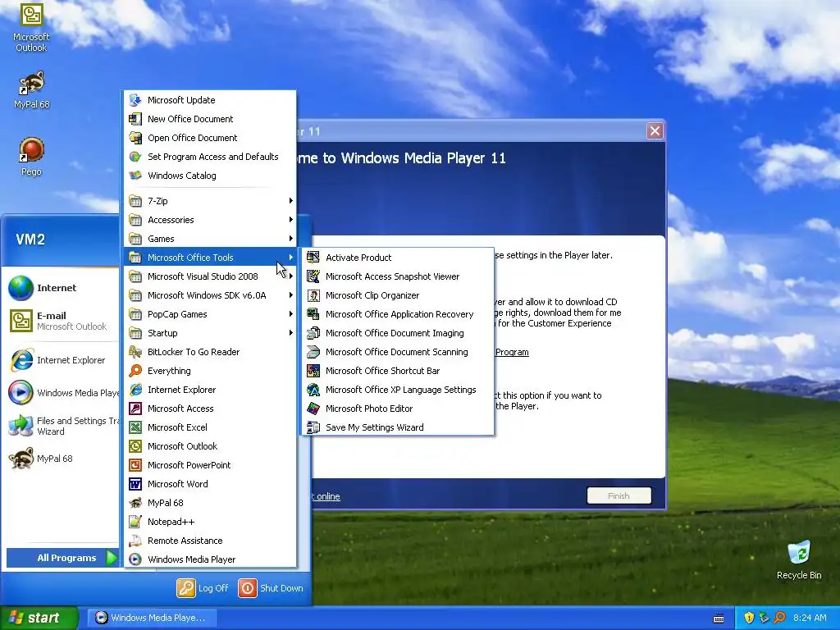Switch to Windows Media Player taskbar button
Image resolution: width=840 pixels, height=630 pixels.
152,618
